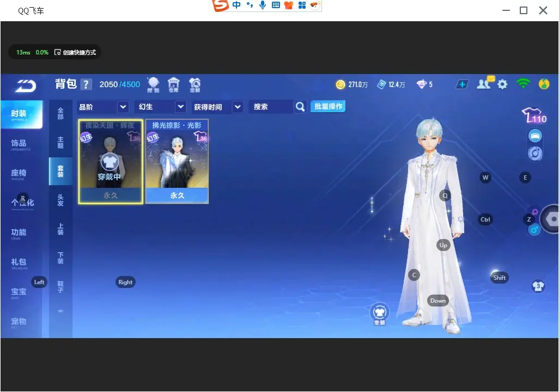Click the shirt icon with number 3
The image size is (559, 392).
point(538,286)
